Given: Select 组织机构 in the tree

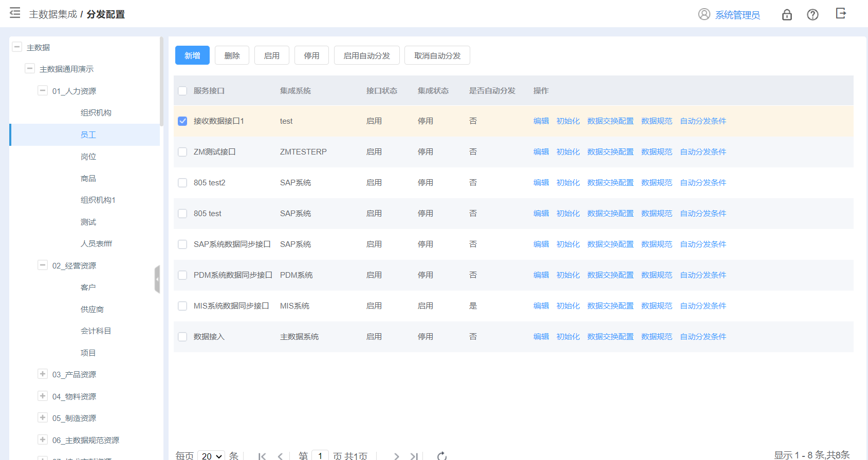Looking at the screenshot, I should [96, 113].
